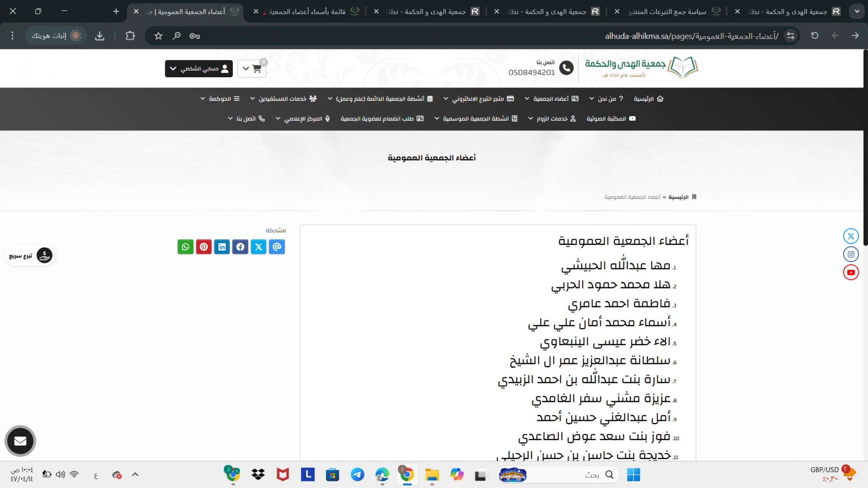The height and width of the screenshot is (488, 868).
Task: Click the envelope message floating button
Action: click(20, 441)
